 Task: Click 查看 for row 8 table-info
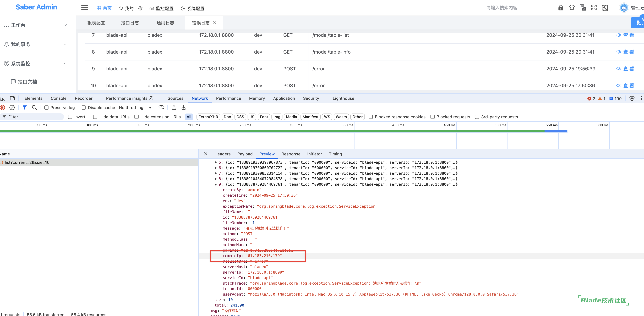(625, 52)
